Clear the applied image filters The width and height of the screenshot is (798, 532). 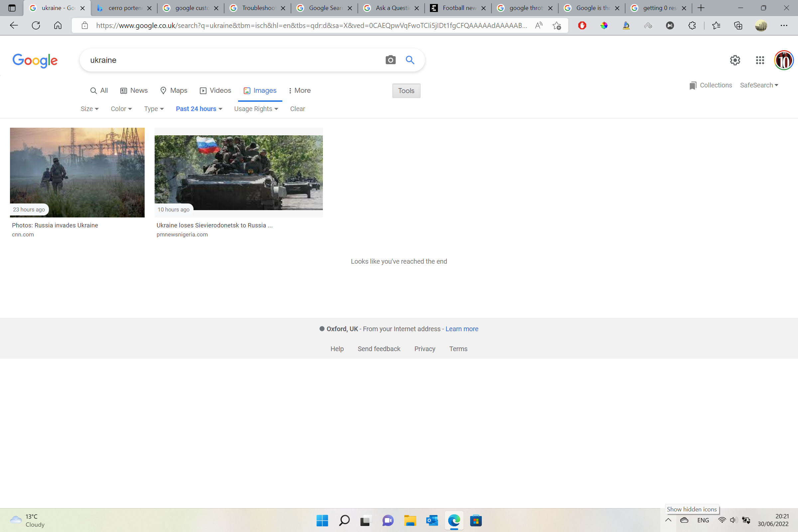point(298,109)
